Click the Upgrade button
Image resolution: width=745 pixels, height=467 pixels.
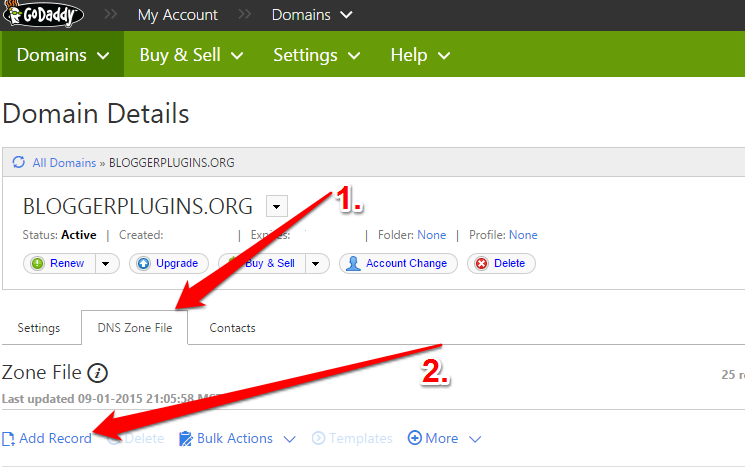click(x=169, y=263)
